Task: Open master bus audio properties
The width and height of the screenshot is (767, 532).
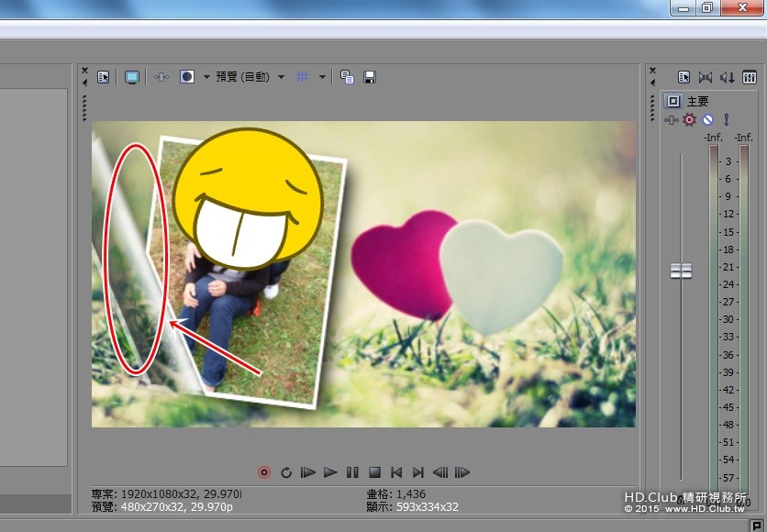Action: (684, 77)
